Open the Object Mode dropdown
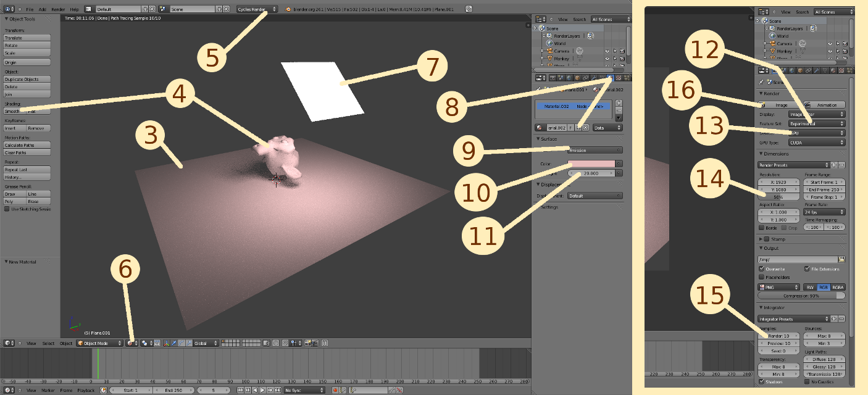 [99, 343]
